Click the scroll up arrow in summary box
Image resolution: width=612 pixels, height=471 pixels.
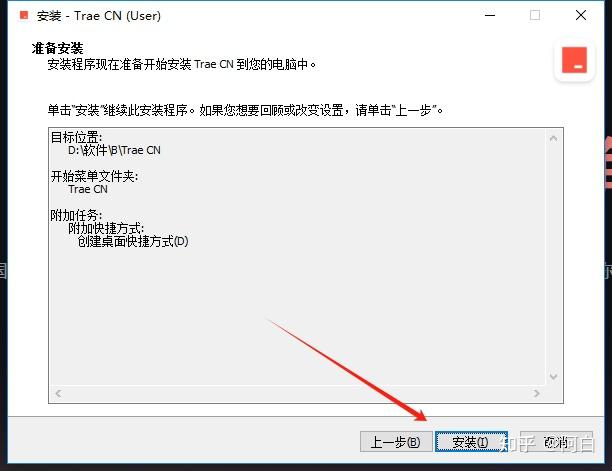click(x=553, y=139)
